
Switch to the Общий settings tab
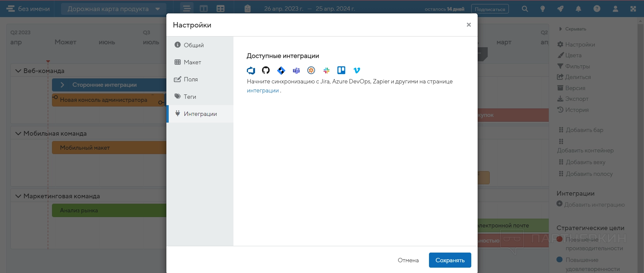pyautogui.click(x=194, y=45)
